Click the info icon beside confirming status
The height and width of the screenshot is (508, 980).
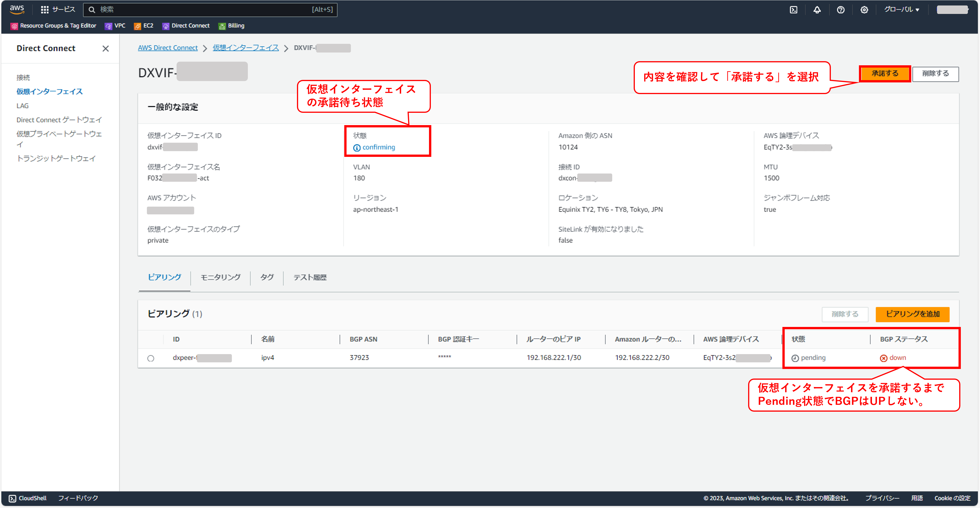pyautogui.click(x=356, y=147)
